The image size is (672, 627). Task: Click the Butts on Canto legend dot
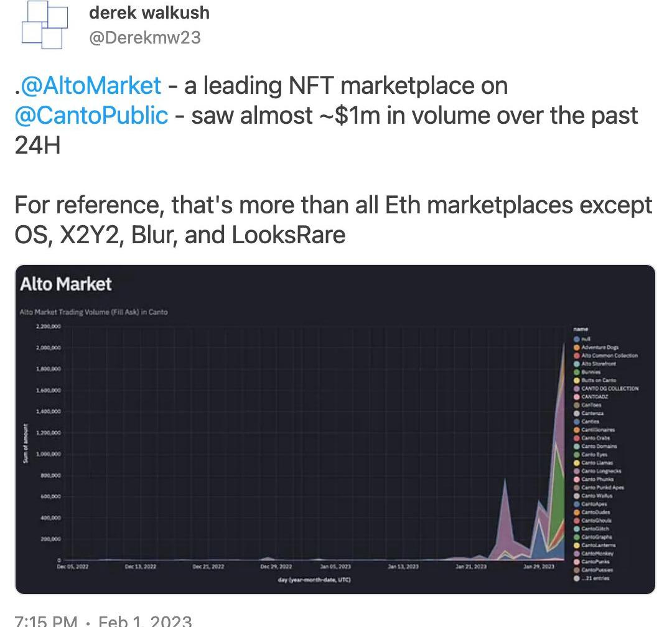[577, 380]
